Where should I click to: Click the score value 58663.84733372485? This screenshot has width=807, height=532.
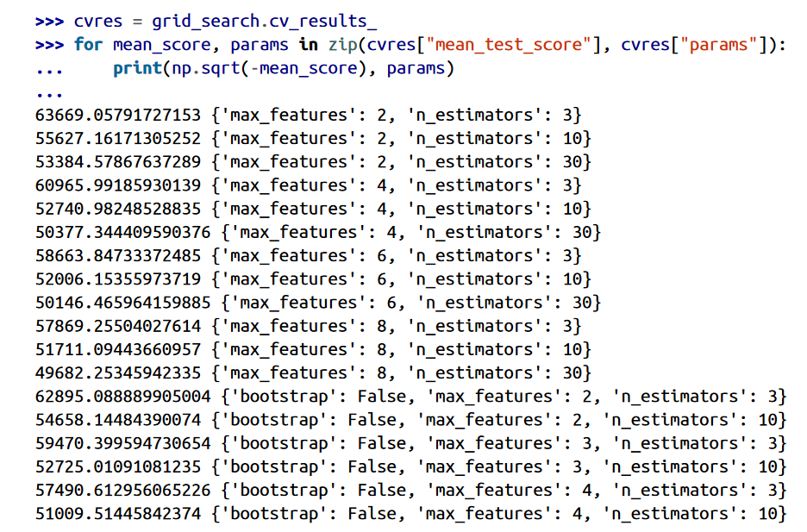118,256
